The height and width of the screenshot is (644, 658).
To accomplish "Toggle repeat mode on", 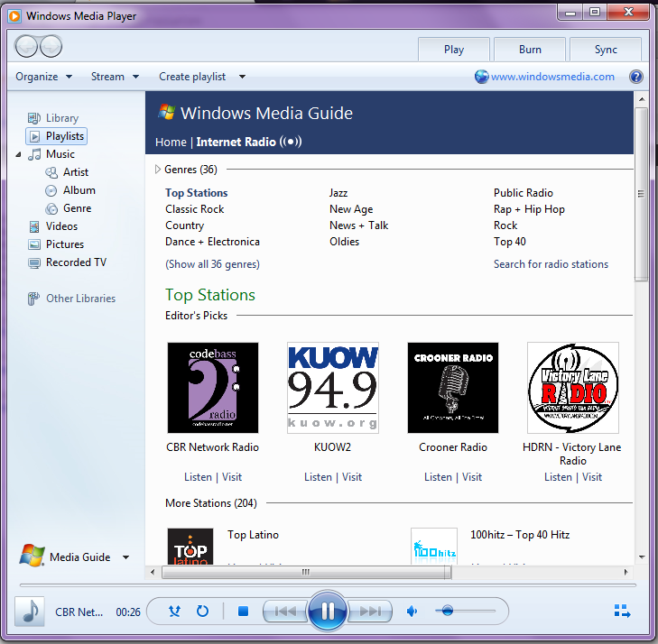I will 202,612.
